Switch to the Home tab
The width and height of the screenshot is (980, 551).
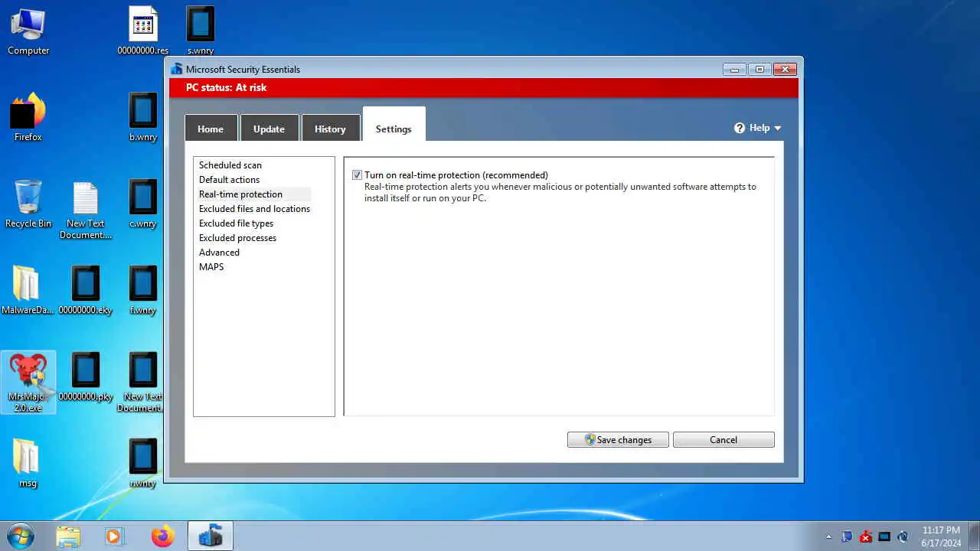(x=211, y=129)
